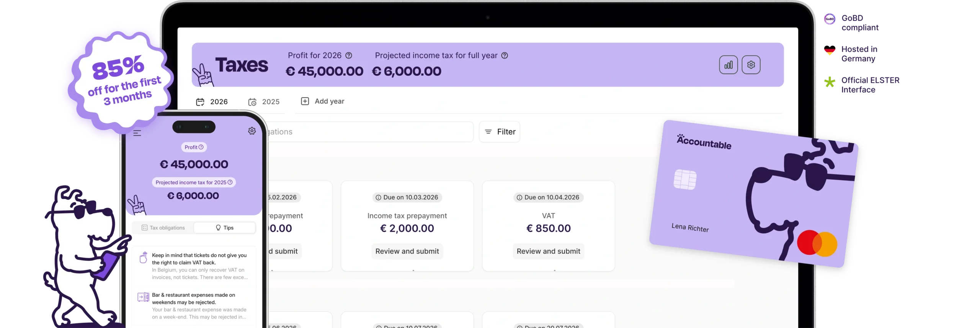Click the obligations search field
980x328 pixels.
(x=367, y=132)
